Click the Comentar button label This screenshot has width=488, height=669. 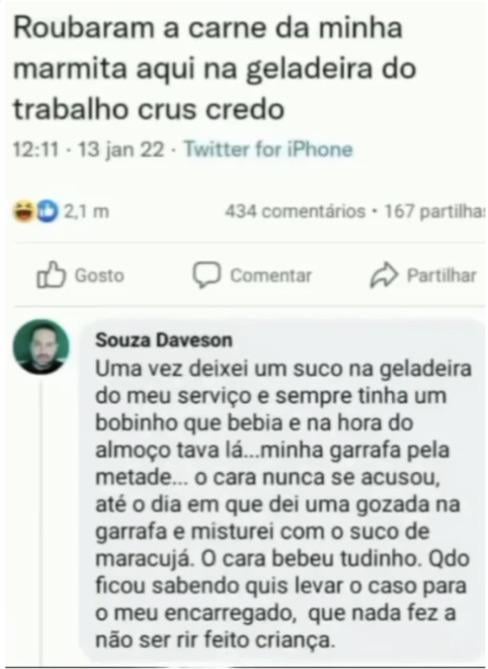(271, 275)
